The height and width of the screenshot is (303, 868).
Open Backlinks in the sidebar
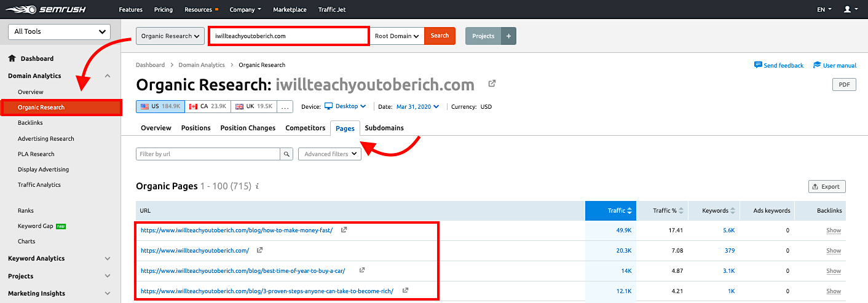click(30, 123)
